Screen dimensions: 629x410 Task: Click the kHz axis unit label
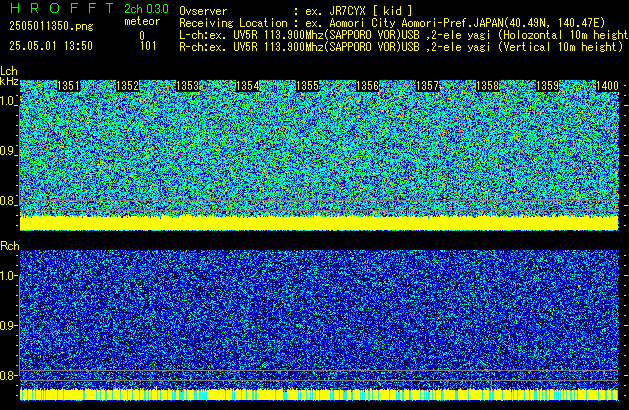coord(9,81)
